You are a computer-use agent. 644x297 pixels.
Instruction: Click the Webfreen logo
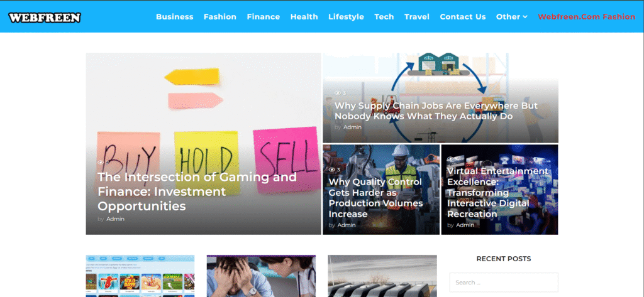tap(45, 17)
